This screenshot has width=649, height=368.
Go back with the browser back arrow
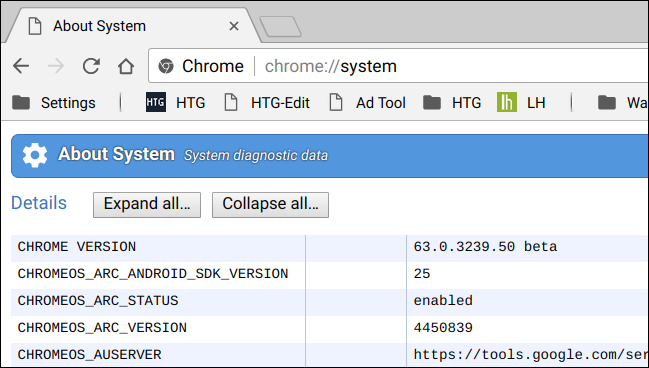[x=21, y=66]
